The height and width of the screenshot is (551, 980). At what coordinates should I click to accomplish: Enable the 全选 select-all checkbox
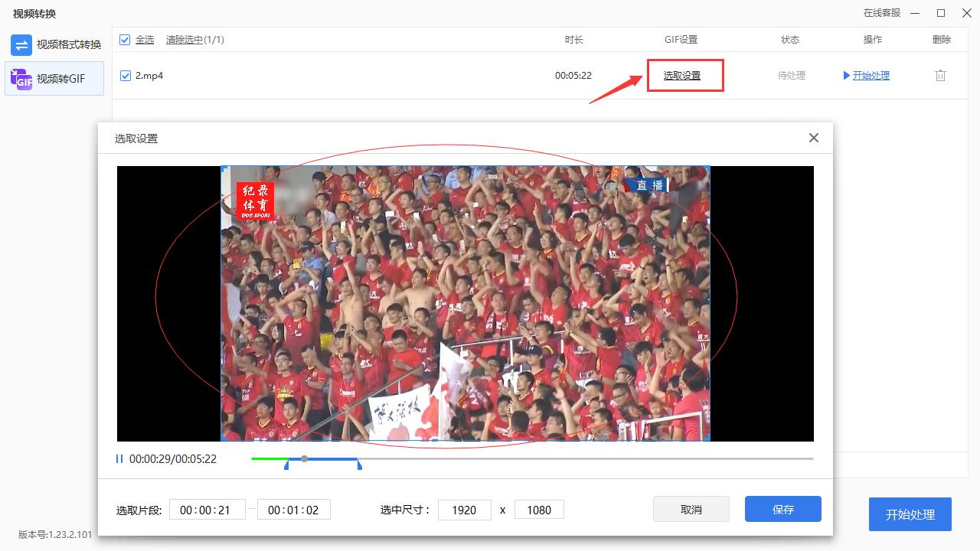coord(124,39)
